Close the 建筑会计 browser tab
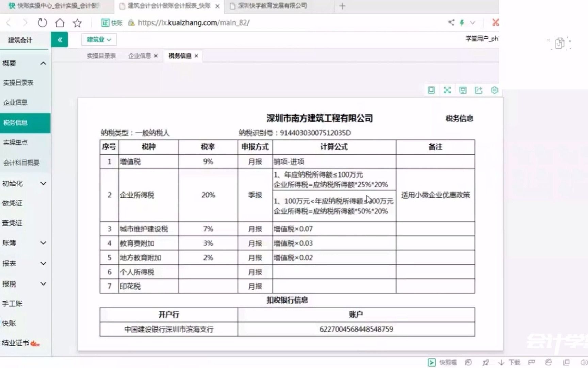 click(218, 6)
